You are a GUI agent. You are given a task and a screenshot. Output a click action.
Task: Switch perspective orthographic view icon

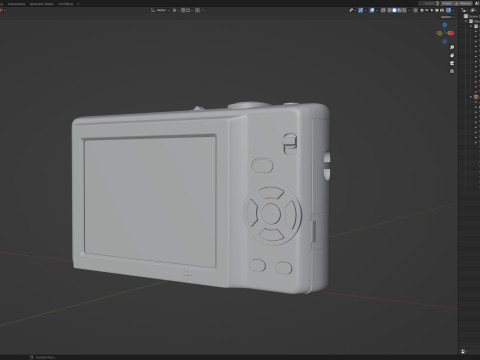tap(452, 71)
